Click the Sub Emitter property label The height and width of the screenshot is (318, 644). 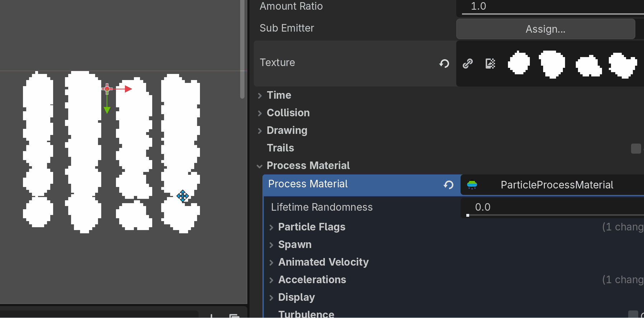(x=287, y=28)
